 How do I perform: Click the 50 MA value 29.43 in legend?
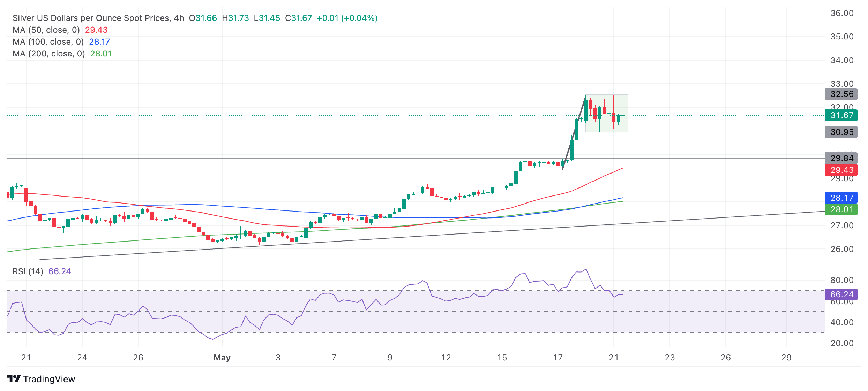[96, 30]
